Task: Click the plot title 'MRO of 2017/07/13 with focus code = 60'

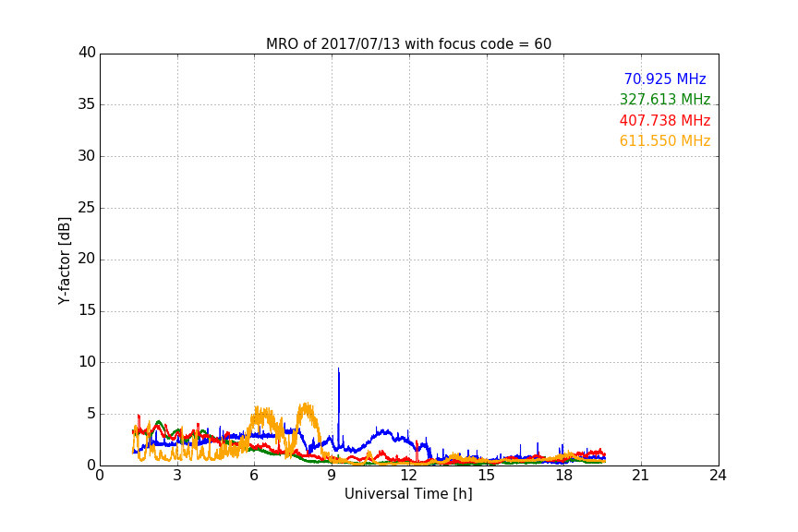Action: [x=408, y=43]
